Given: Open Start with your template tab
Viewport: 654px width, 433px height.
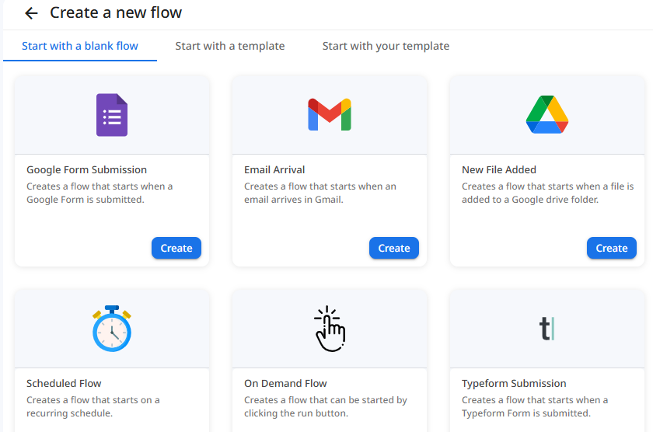Looking at the screenshot, I should [x=386, y=46].
